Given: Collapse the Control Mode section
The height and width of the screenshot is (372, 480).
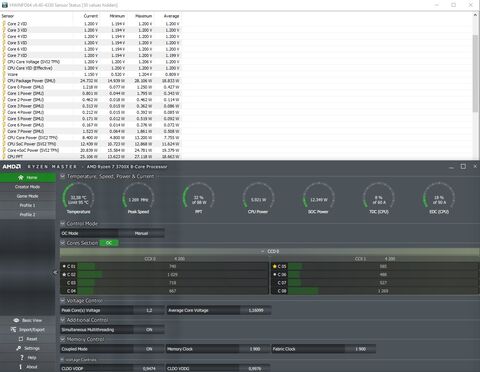Looking at the screenshot, I should 62,223.
